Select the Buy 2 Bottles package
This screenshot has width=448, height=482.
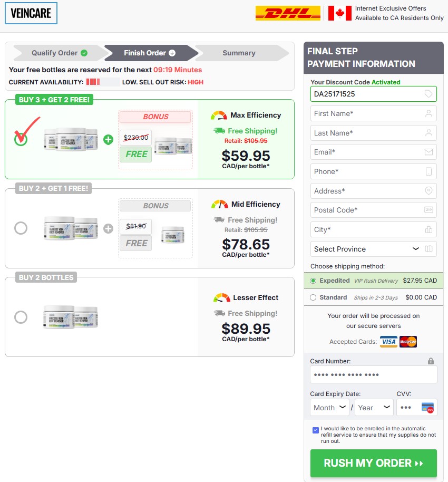[x=21, y=317]
